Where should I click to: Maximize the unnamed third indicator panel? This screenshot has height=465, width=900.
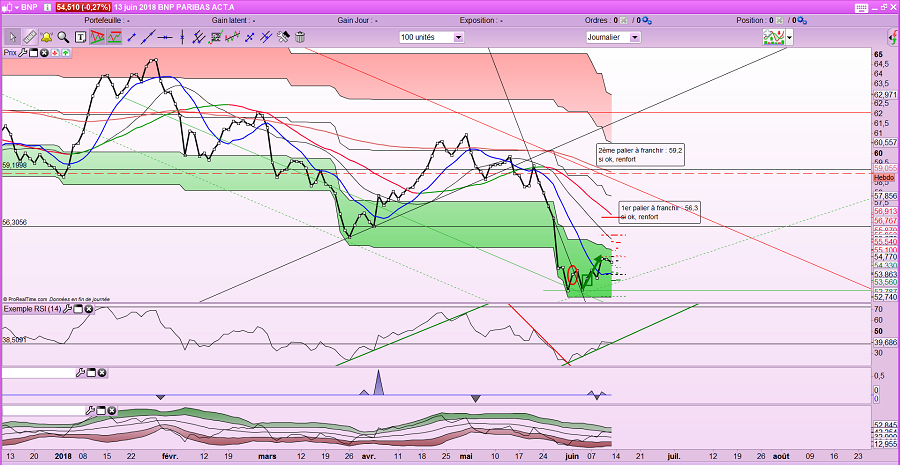click(91, 373)
